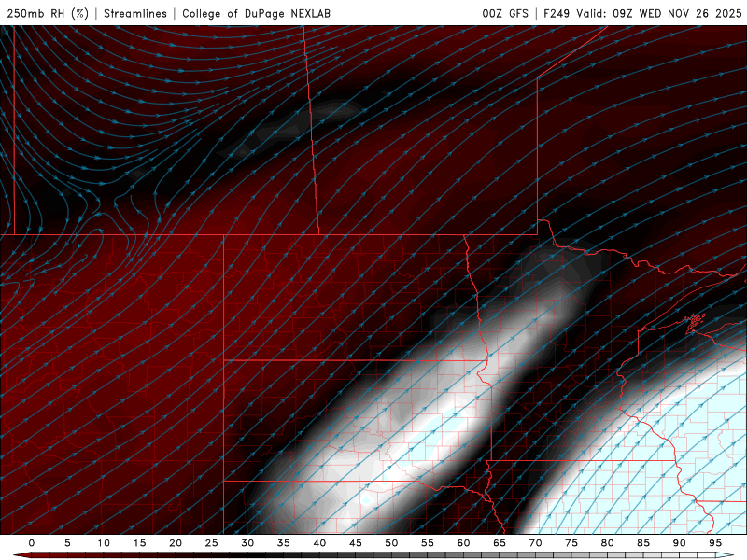This screenshot has width=747, height=560.
Task: Click the 25 value on color scale
Action: 212,543
